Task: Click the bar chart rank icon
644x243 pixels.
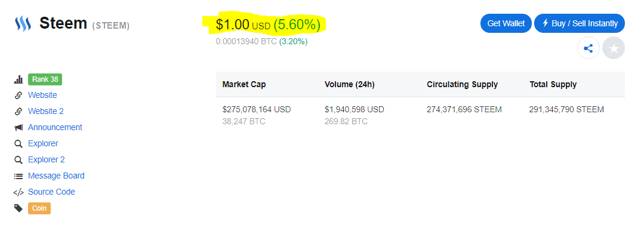Action: [x=18, y=79]
